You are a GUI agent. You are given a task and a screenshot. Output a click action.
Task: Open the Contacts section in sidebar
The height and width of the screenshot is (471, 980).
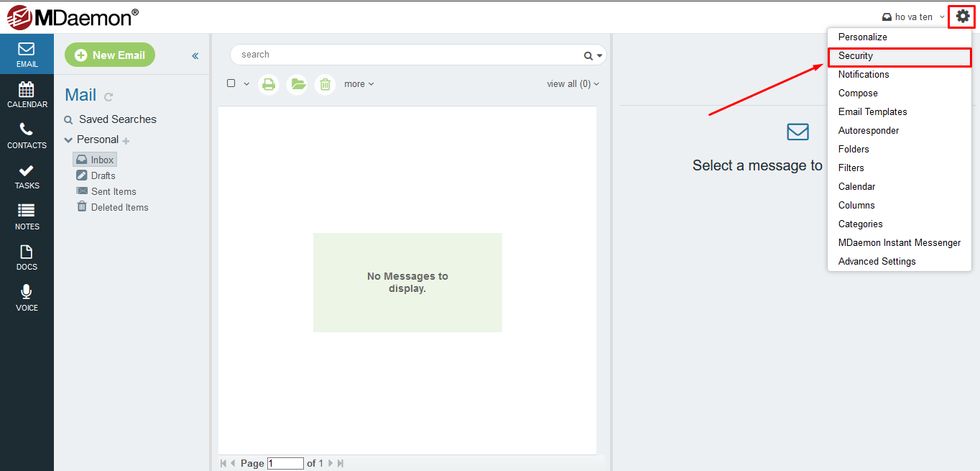point(27,135)
